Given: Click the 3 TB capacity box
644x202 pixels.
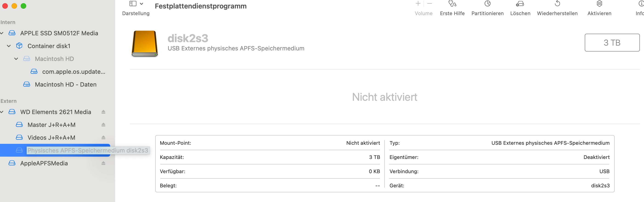Looking at the screenshot, I should pyautogui.click(x=612, y=43).
